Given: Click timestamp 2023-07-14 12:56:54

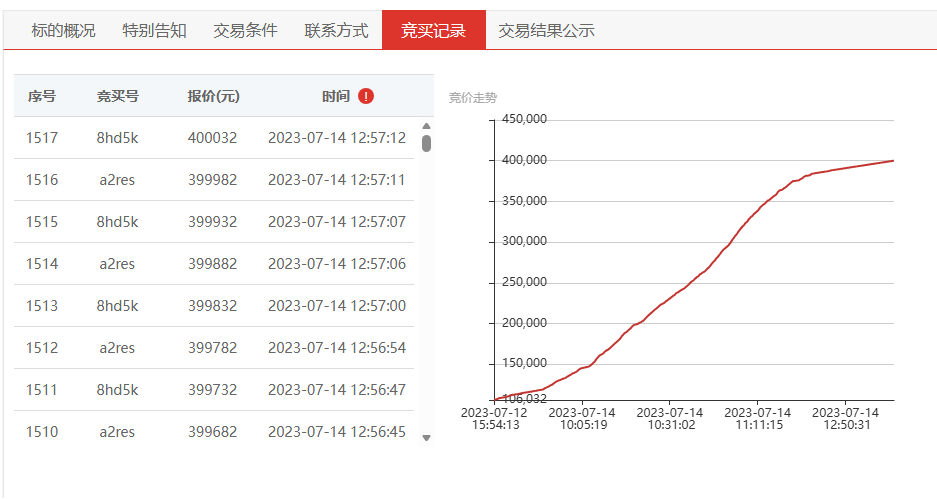Looking at the screenshot, I should coord(337,348).
